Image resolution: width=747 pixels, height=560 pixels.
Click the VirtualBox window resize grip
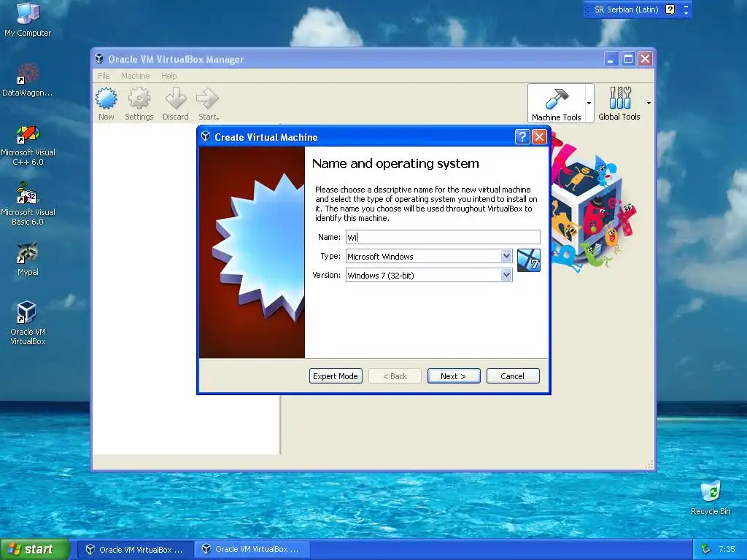click(649, 465)
